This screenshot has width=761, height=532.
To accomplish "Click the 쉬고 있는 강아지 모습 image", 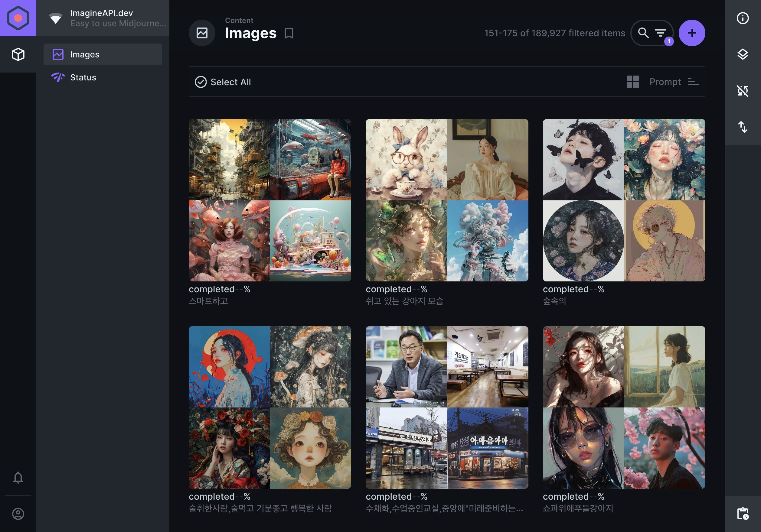I will tap(447, 200).
